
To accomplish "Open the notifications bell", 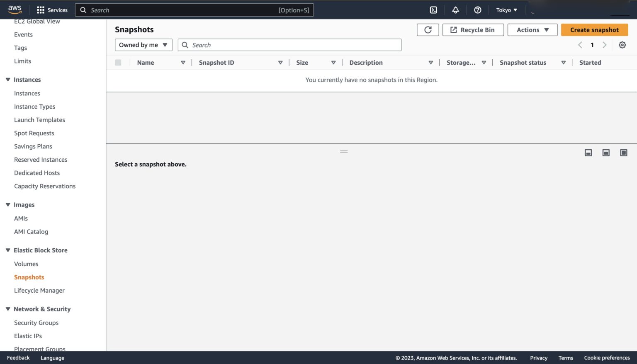I will click(455, 10).
